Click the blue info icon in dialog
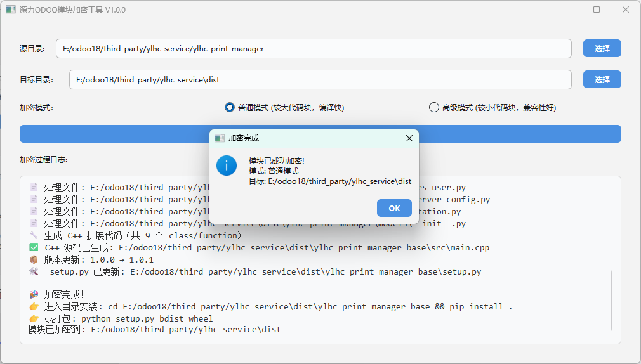 click(x=227, y=166)
